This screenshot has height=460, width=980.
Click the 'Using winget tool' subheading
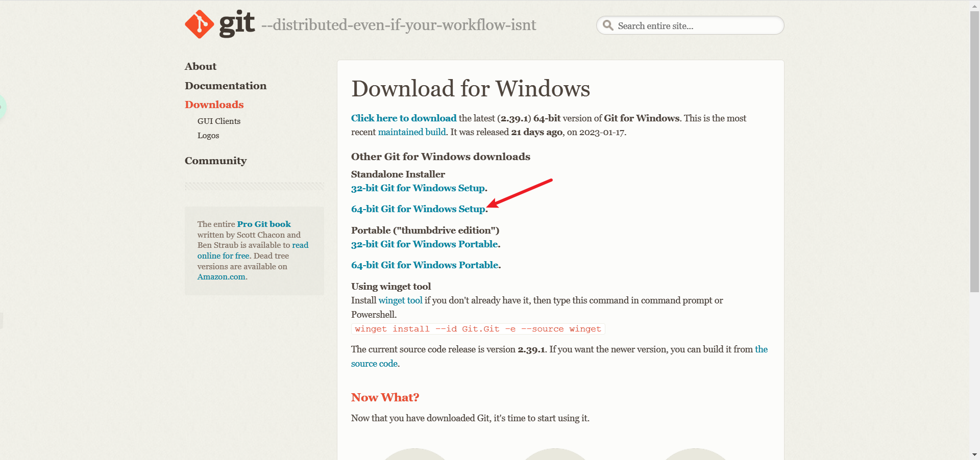pos(391,287)
